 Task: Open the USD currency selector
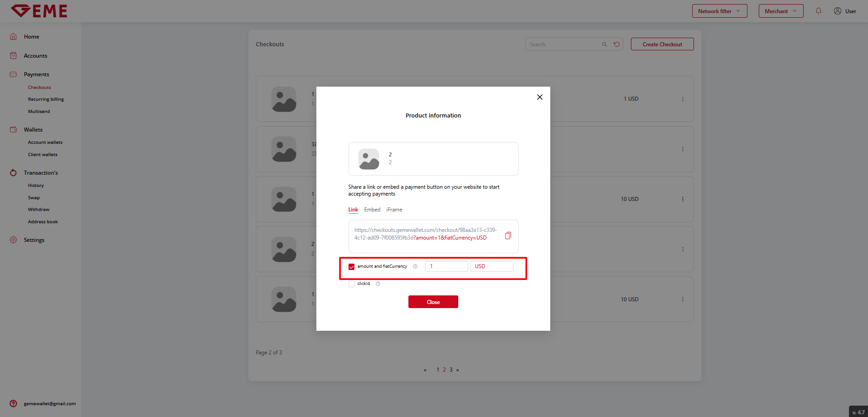point(491,266)
